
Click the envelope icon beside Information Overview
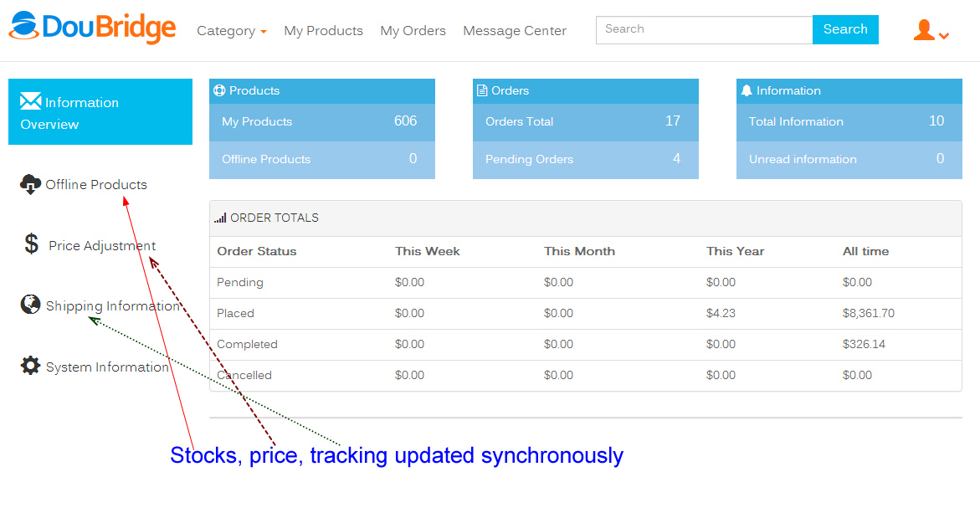[31, 100]
